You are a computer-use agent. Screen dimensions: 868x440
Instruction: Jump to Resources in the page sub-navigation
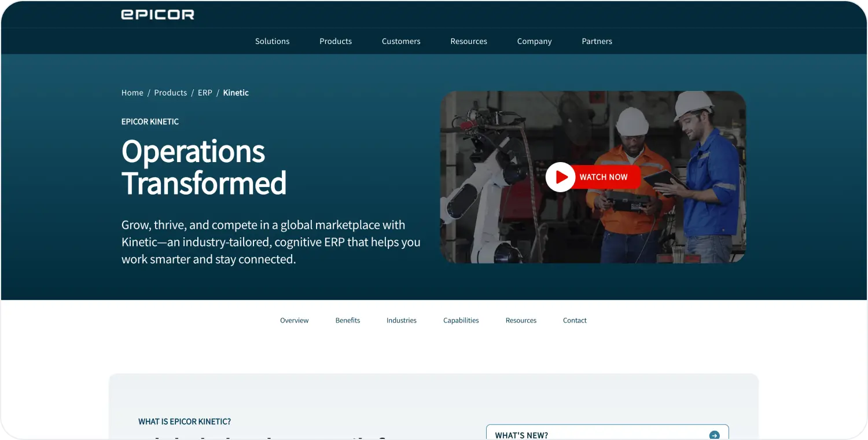coord(521,320)
